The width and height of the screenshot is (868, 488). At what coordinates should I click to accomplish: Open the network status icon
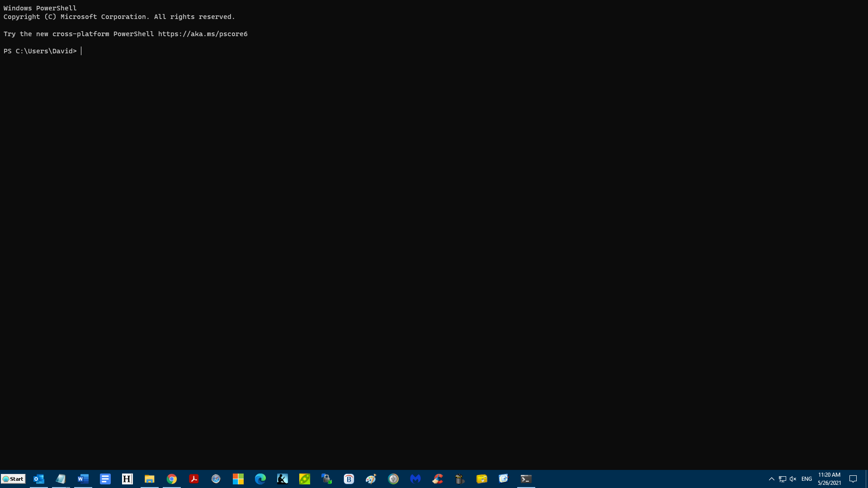pos(783,479)
